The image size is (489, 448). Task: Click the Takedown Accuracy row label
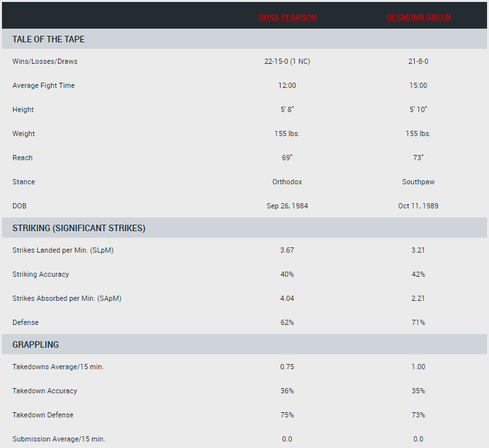(x=45, y=391)
